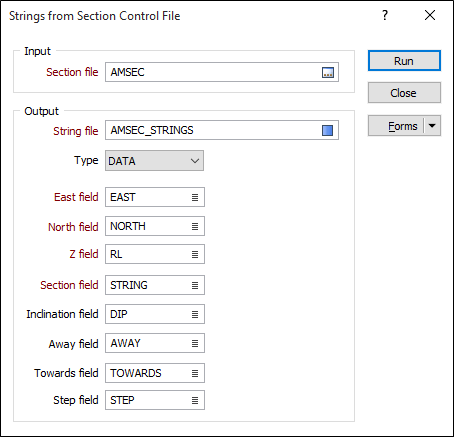Open the North field list icon
Image resolution: width=454 pixels, height=437 pixels.
(195, 226)
